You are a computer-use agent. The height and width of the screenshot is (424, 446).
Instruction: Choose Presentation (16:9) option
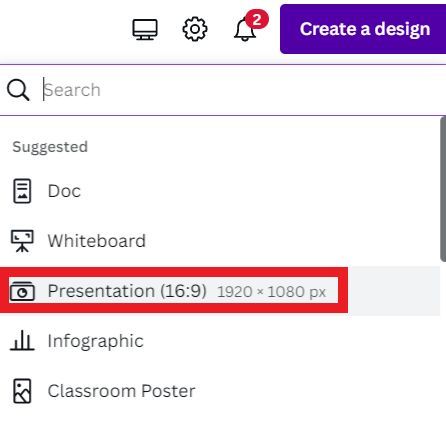(220, 291)
